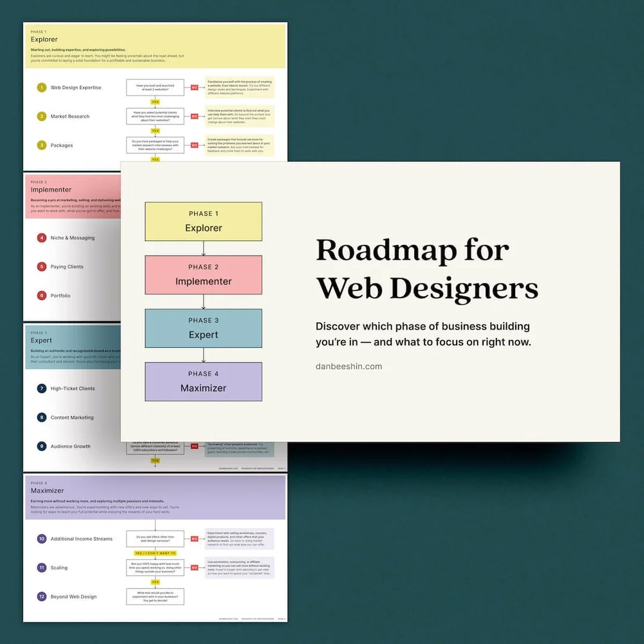The width and height of the screenshot is (644, 644).
Task: Expand the PHASE 4 Maximizer box on the cover
Action: [203, 381]
